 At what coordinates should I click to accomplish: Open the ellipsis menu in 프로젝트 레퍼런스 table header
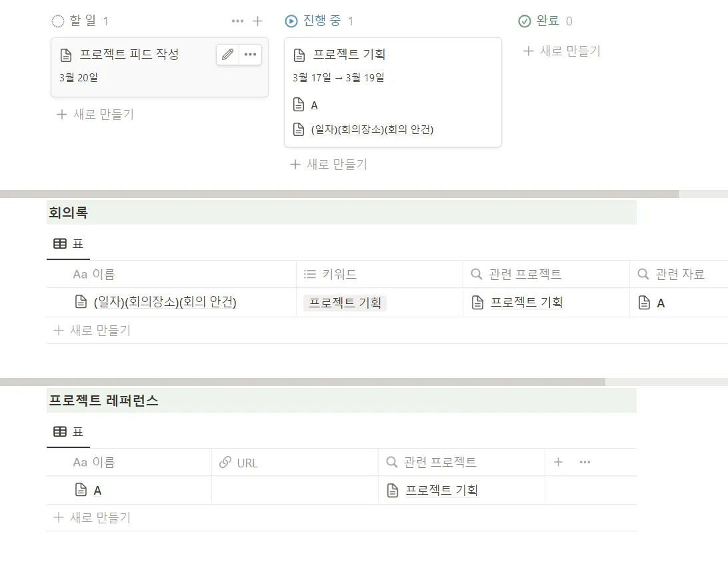click(585, 462)
